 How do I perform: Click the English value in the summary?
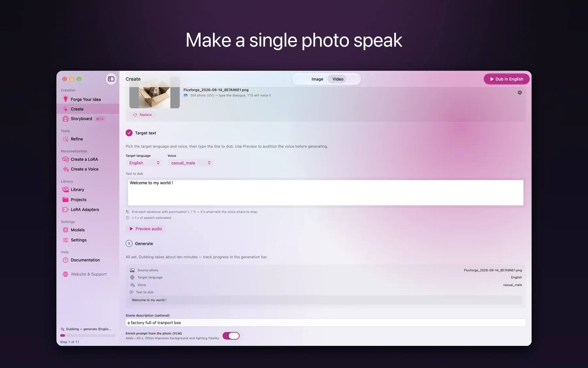tap(516, 277)
